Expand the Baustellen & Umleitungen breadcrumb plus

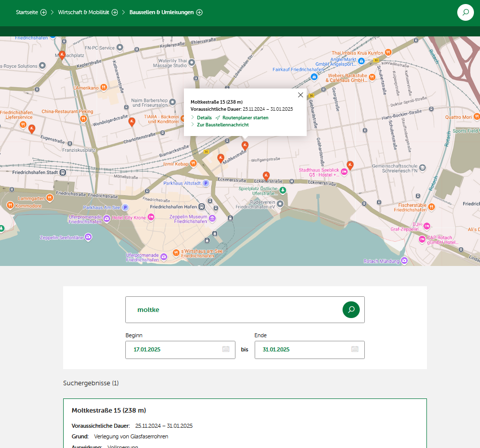click(199, 12)
